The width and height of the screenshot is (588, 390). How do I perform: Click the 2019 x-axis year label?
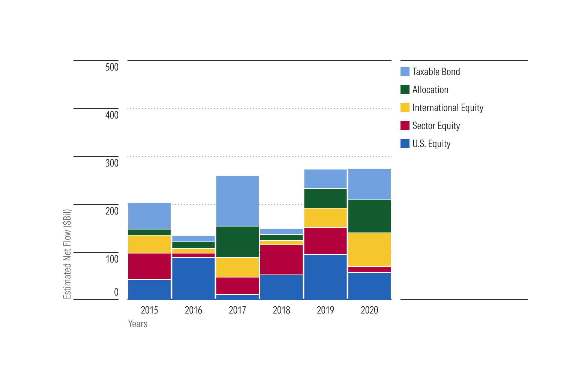(325, 310)
